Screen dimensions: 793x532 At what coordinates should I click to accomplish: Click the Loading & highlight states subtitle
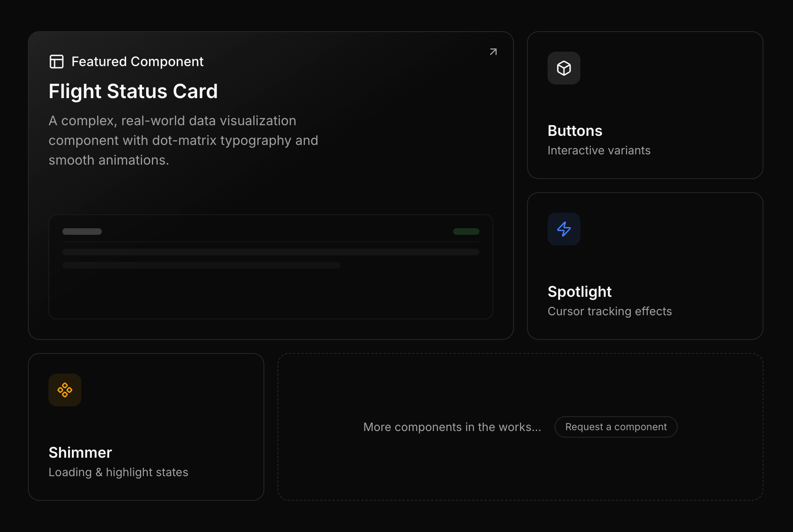(118, 472)
